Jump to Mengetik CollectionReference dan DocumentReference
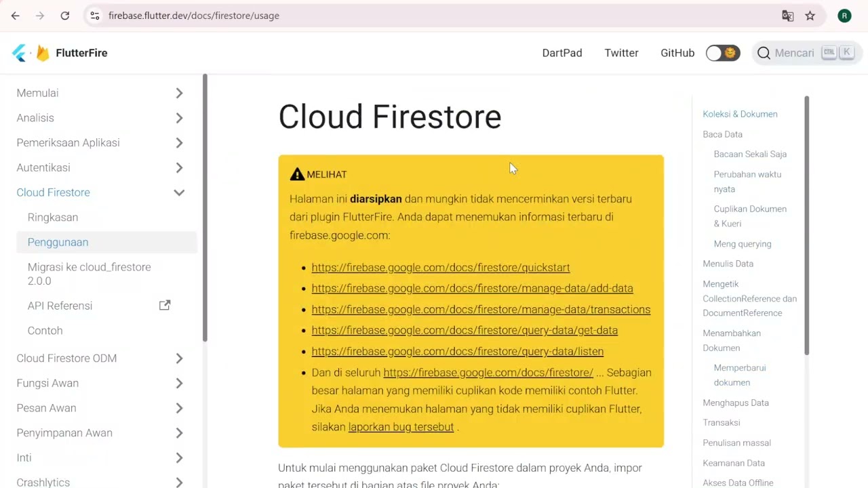Viewport: 868px width, 488px height. [x=749, y=298]
